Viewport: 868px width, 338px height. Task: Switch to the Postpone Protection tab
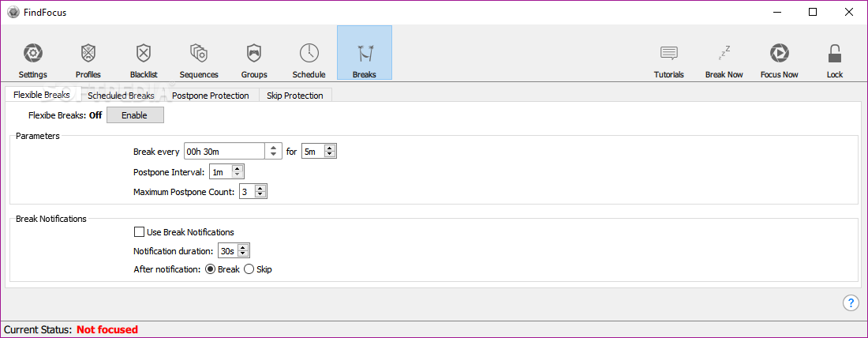[x=211, y=96]
